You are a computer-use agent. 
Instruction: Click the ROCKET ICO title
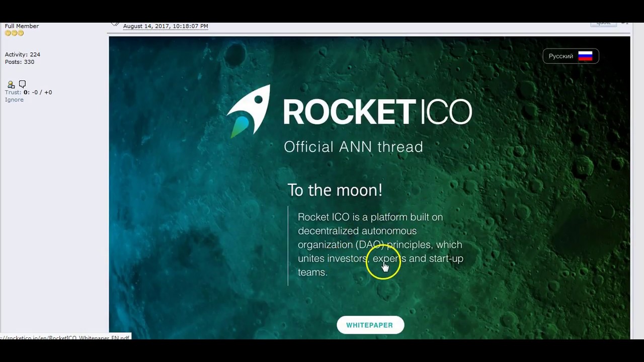click(x=377, y=112)
